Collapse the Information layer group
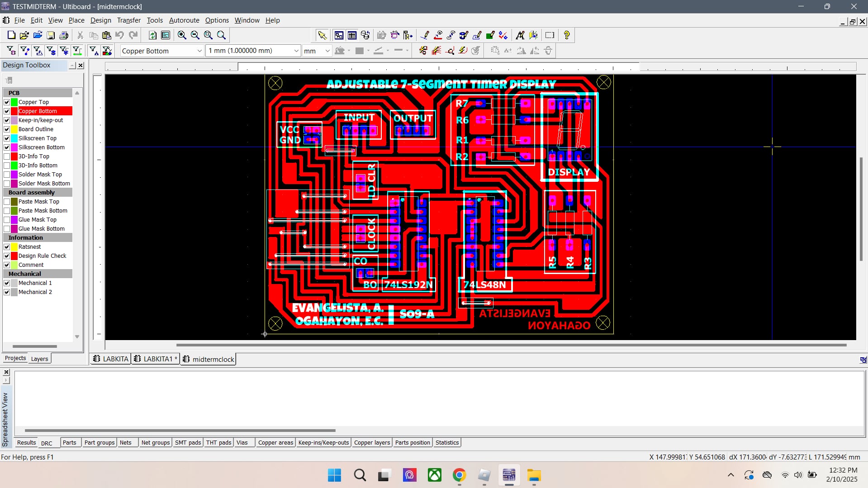The image size is (868, 488). [38, 237]
